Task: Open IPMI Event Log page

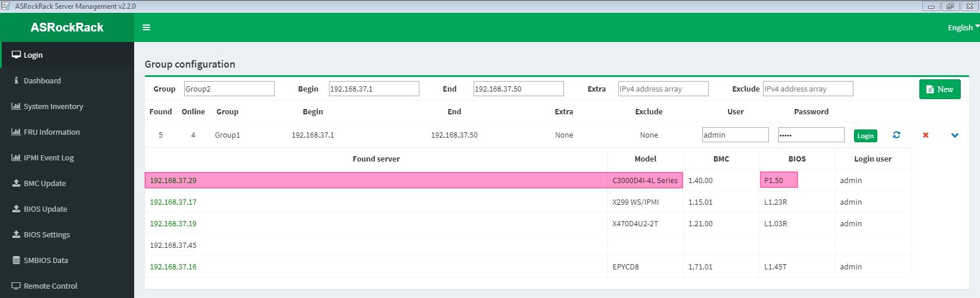Action: (x=67, y=157)
